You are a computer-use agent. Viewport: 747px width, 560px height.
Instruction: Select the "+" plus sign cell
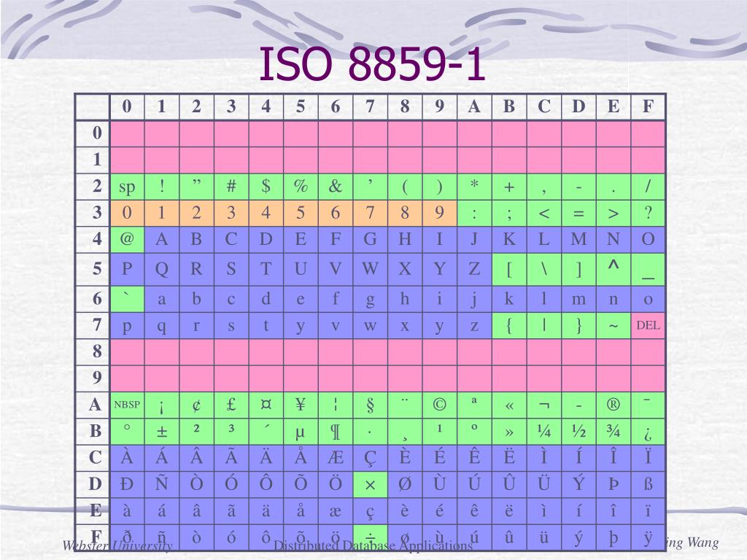click(509, 187)
